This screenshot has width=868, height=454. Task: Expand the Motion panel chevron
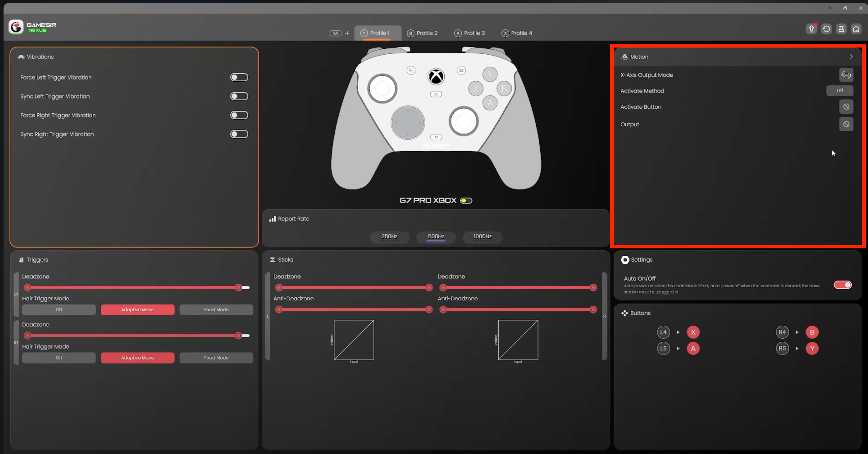(x=851, y=57)
